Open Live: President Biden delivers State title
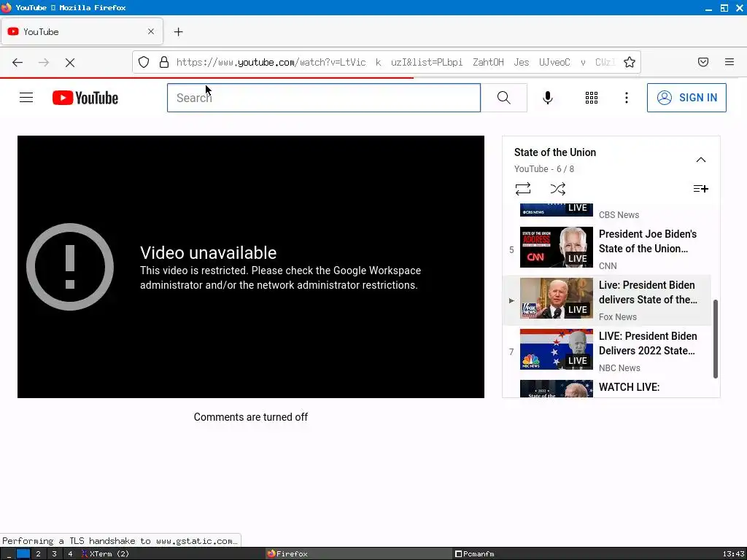747x560 pixels. [x=648, y=292]
